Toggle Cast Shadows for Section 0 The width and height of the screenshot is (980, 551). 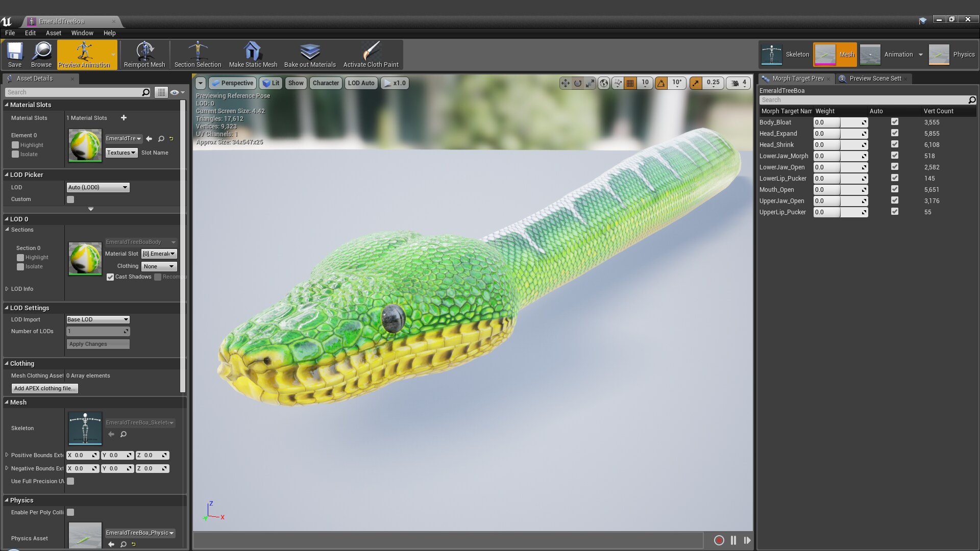pos(110,277)
